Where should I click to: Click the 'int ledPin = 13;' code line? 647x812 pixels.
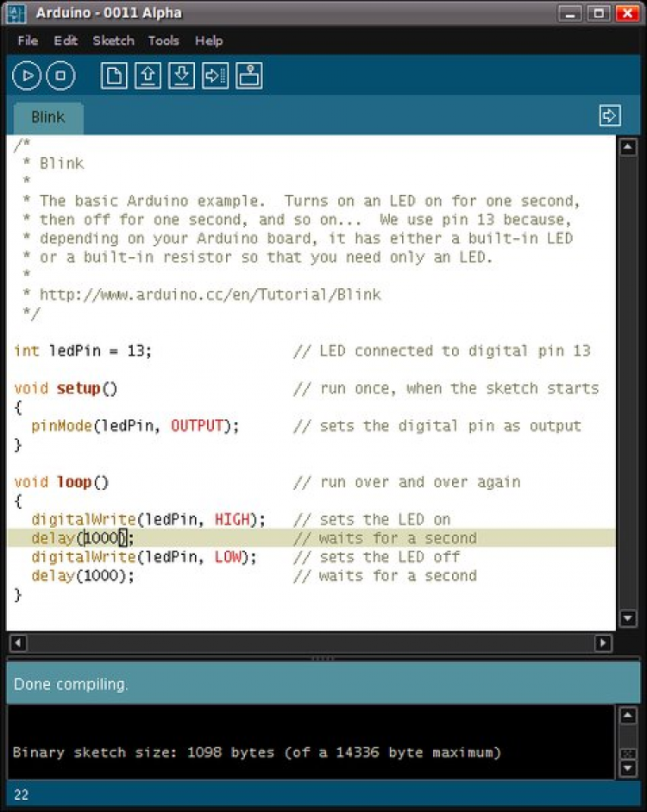tap(83, 351)
